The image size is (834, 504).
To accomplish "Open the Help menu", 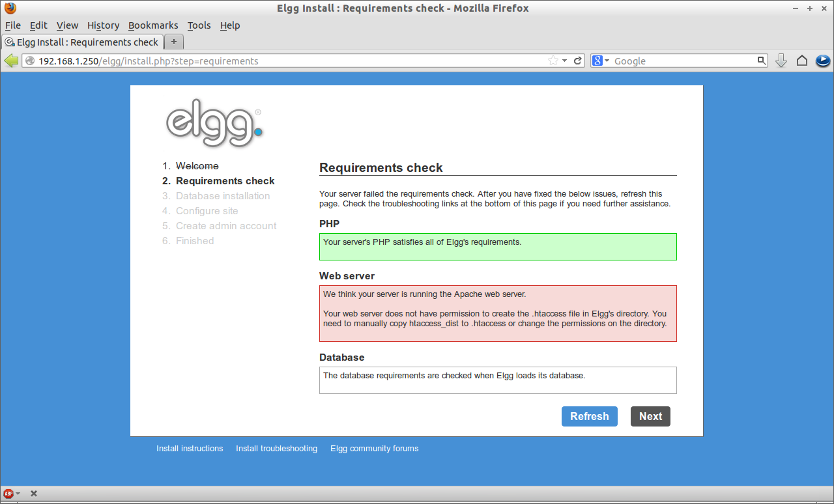I will (x=230, y=25).
